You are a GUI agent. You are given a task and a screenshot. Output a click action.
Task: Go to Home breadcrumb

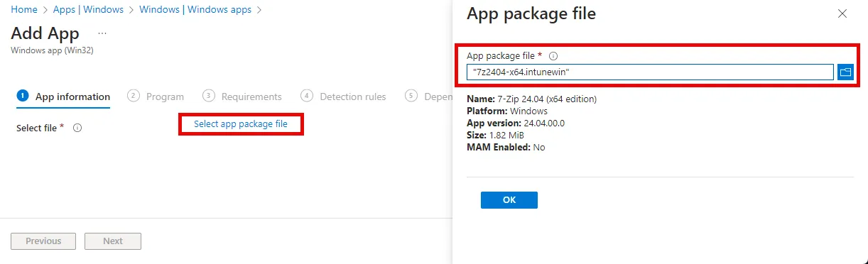coord(24,10)
